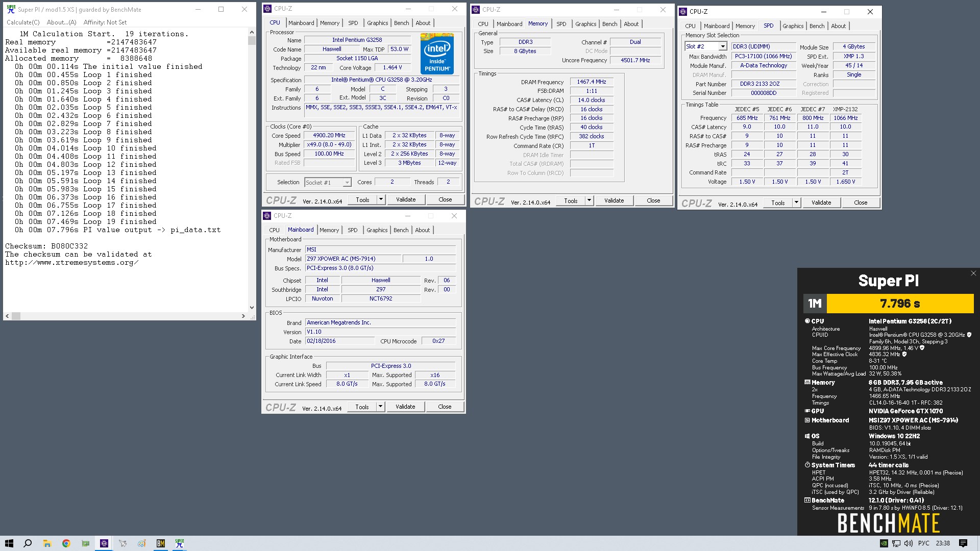The image size is (980, 551).
Task: Click Super PI vertical scrollbar down arrow
Action: pos(252,308)
